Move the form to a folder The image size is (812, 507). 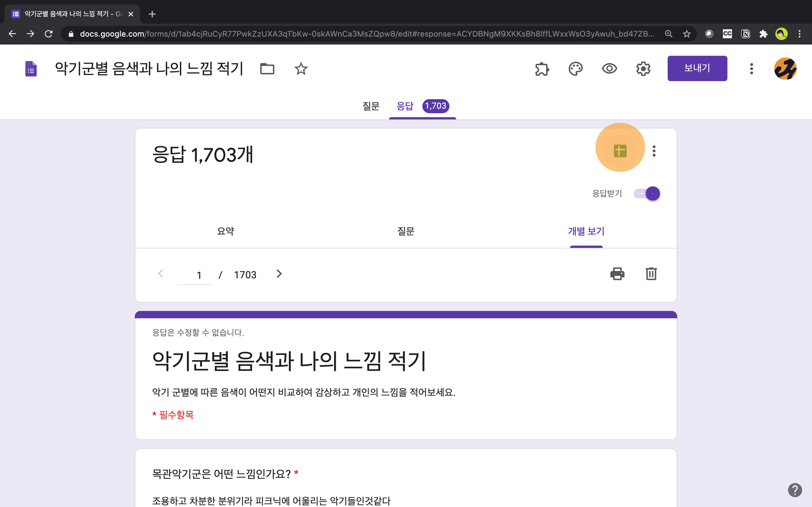267,69
